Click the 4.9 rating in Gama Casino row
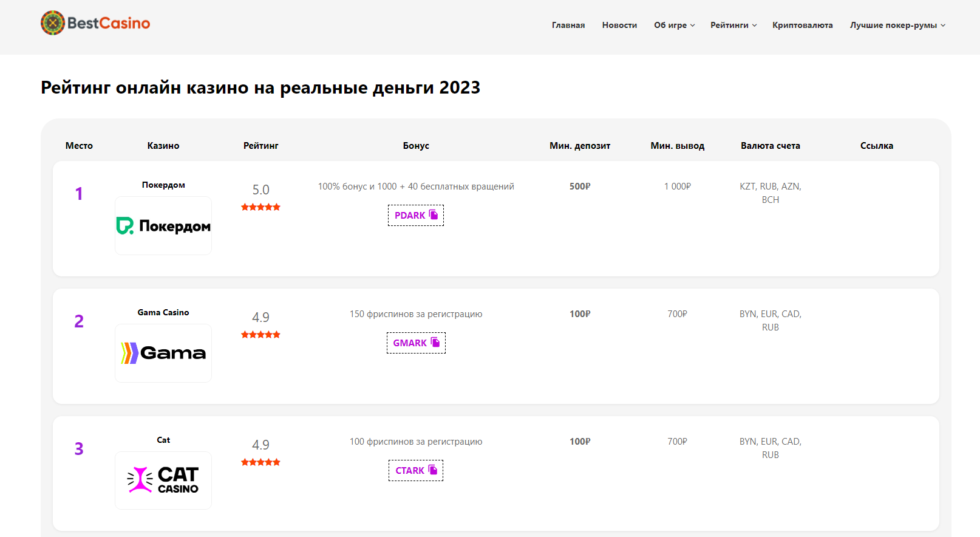This screenshot has height=537, width=980. 260,317
